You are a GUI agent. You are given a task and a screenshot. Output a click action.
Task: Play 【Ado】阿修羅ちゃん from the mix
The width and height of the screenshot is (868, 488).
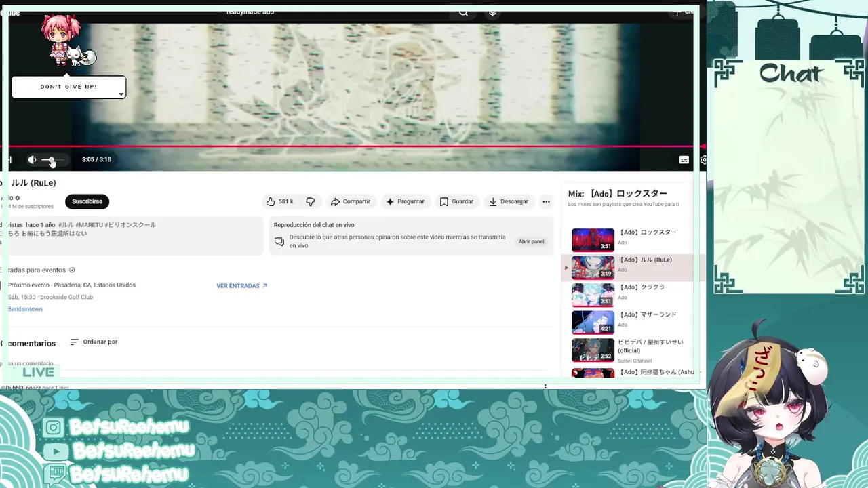632,372
